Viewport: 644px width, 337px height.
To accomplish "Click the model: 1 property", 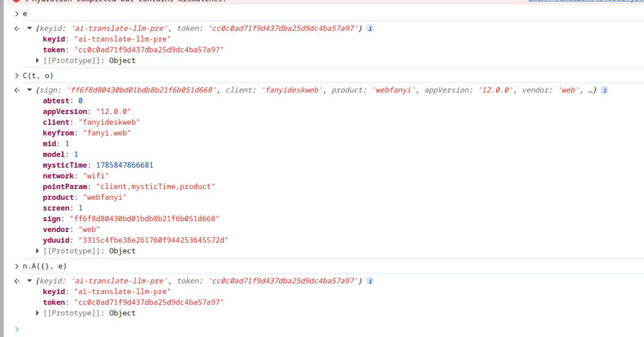I will pyautogui.click(x=60, y=154).
